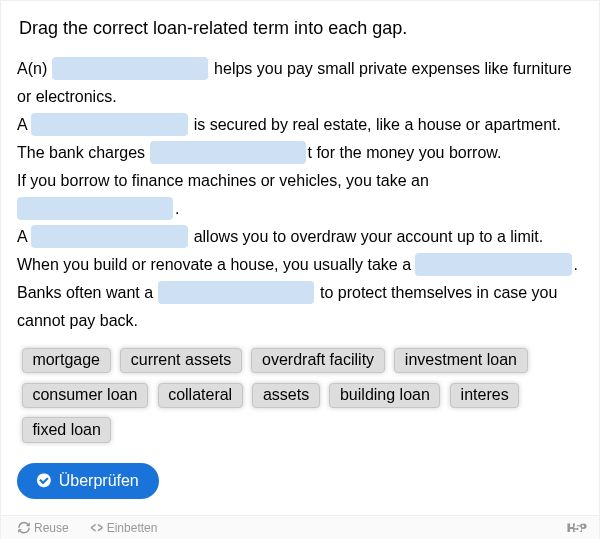
Task: Click the gap after 'you usually take a'
Action: point(493,264)
